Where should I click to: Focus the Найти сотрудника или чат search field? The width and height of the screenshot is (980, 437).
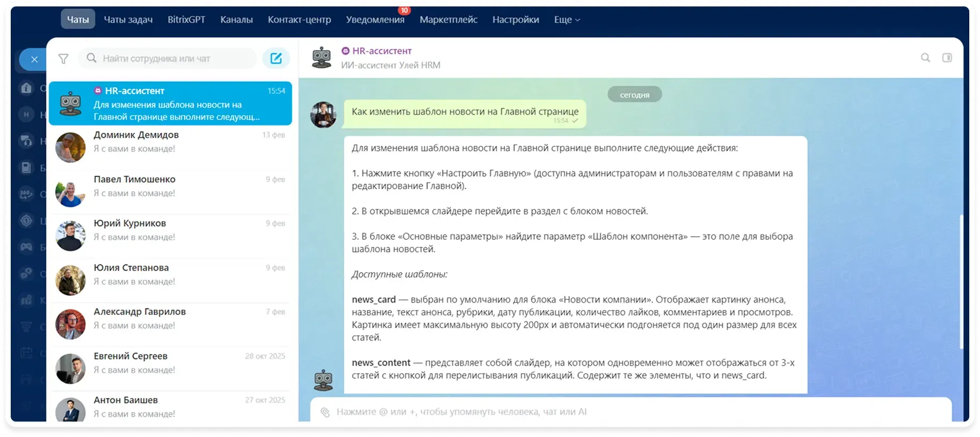[x=168, y=58]
